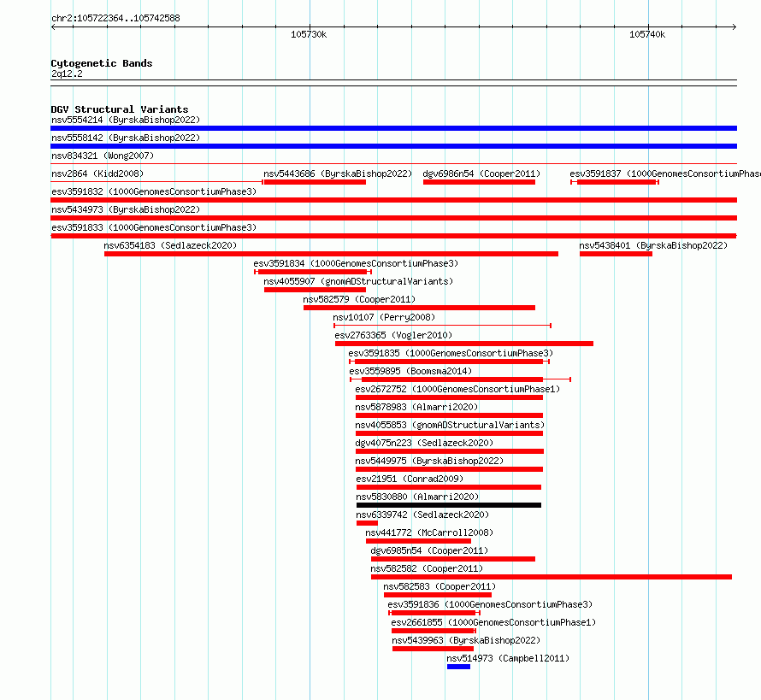The width and height of the screenshot is (761, 700).
Task: Click the 105740k ruler marker
Action: (x=647, y=34)
